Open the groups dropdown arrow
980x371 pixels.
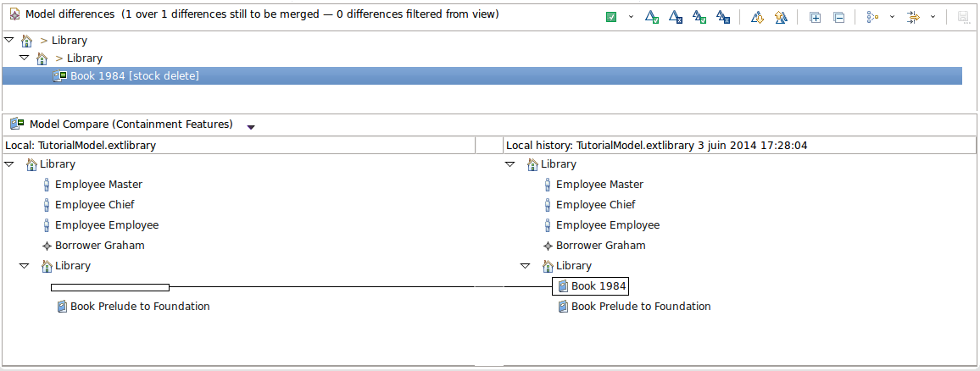(892, 17)
